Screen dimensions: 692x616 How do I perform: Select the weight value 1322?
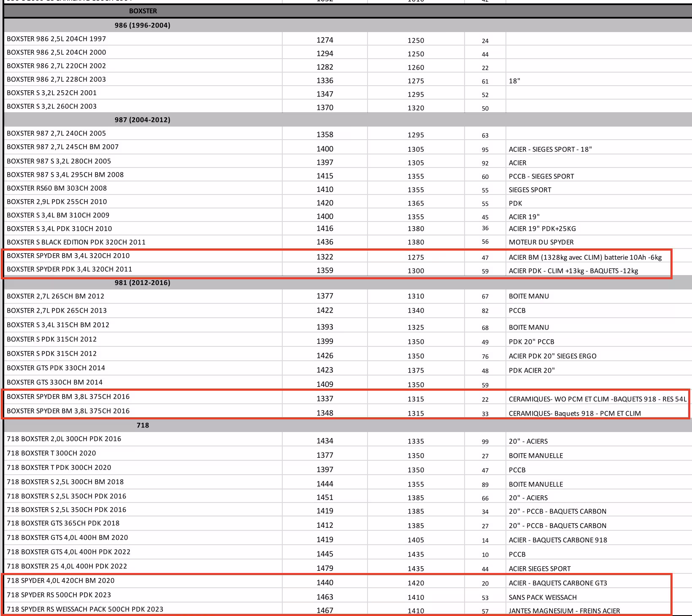(325, 257)
